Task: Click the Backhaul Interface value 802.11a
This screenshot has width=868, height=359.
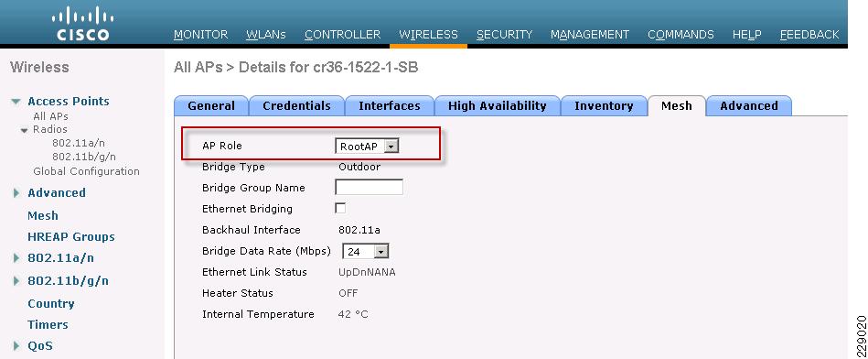Action: click(359, 230)
